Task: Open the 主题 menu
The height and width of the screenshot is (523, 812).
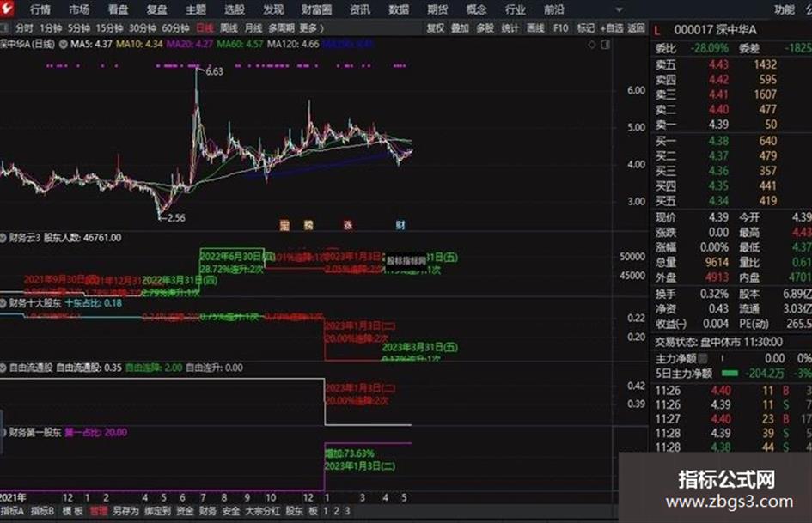Action: [x=196, y=9]
